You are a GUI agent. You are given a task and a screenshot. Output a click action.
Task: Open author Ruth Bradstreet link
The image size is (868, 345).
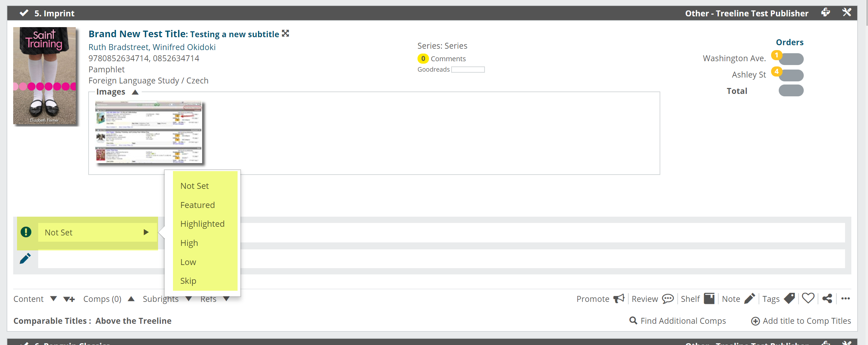pyautogui.click(x=119, y=47)
